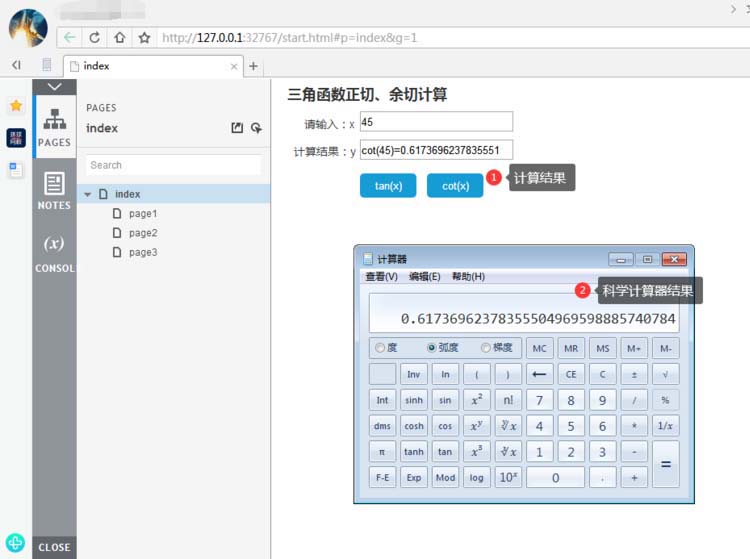The image size is (750, 559).
Task: Open the browser home page icon
Action: 120,37
